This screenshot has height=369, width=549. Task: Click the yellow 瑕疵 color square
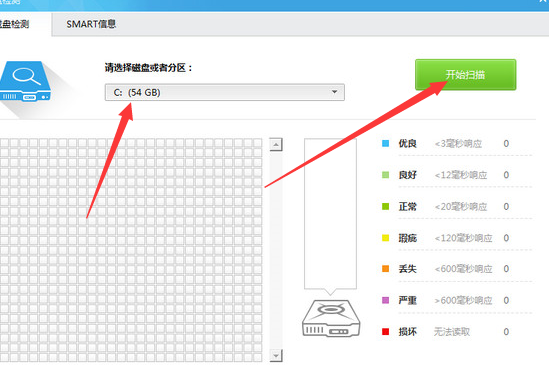point(385,238)
